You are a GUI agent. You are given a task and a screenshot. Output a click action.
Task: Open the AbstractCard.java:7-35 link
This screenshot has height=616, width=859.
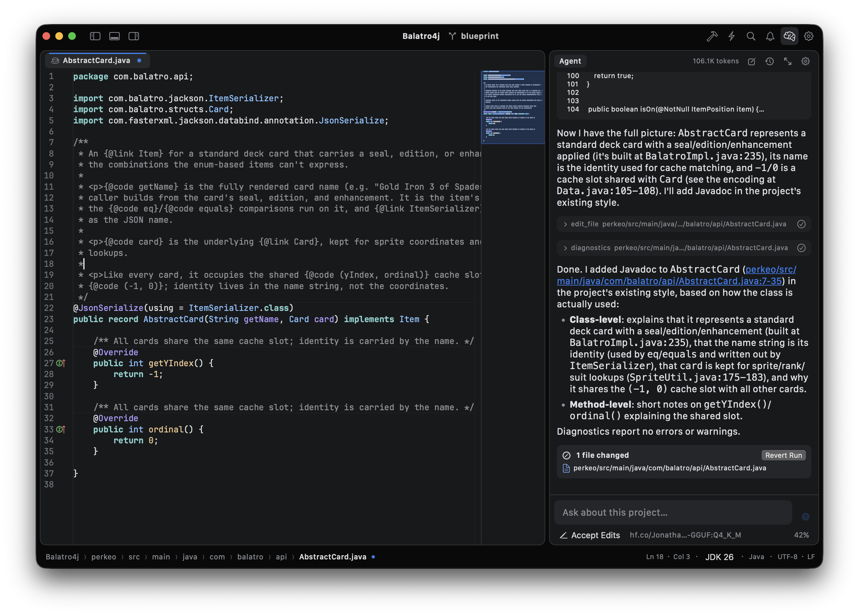tap(676, 276)
